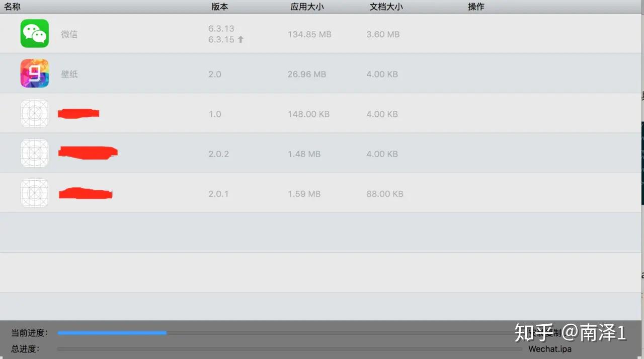Click the version 2.0.2 cell

pyautogui.click(x=219, y=154)
